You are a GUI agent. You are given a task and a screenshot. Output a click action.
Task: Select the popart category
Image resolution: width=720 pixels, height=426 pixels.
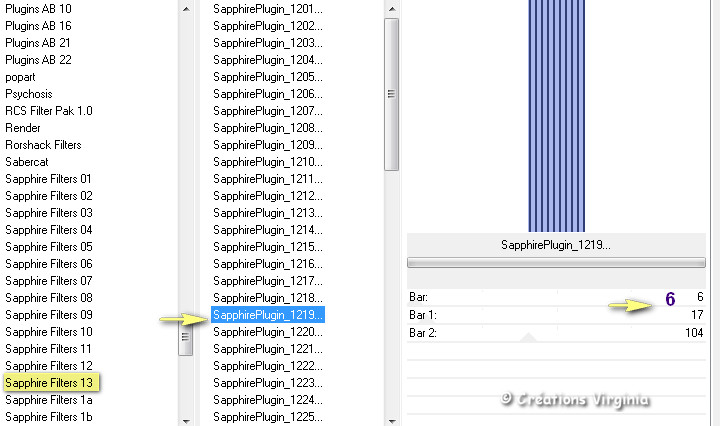20,77
